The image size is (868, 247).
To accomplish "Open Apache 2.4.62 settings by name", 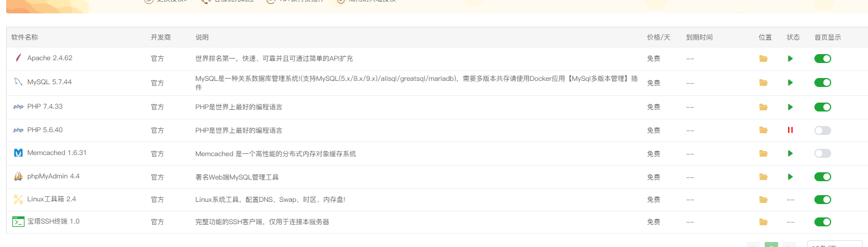I will pos(50,58).
